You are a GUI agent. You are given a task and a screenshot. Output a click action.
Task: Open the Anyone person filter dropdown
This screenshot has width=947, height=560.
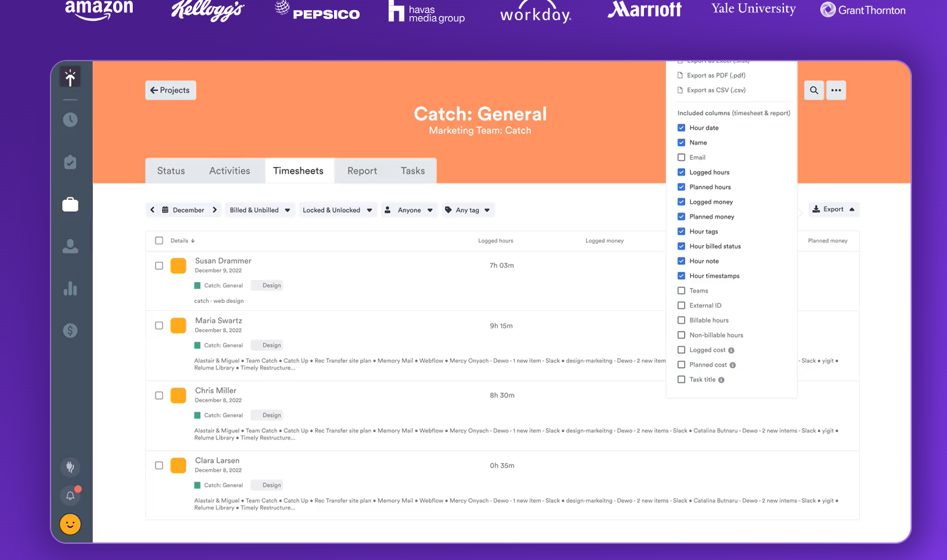click(x=410, y=210)
